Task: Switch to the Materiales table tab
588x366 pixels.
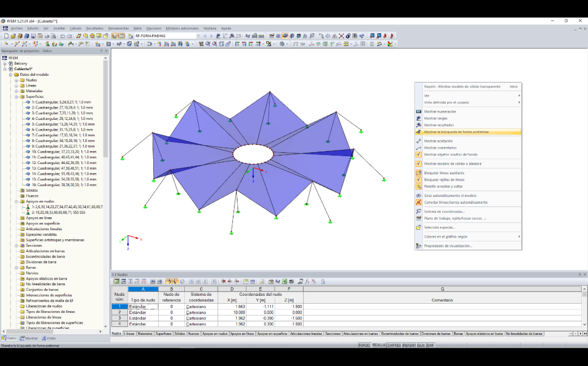Action: click(145, 334)
